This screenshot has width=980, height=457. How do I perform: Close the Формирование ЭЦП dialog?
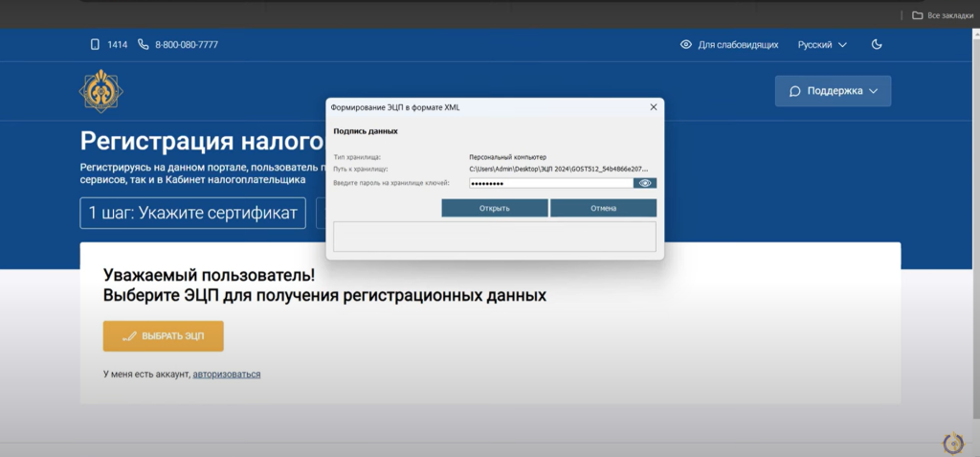(653, 107)
